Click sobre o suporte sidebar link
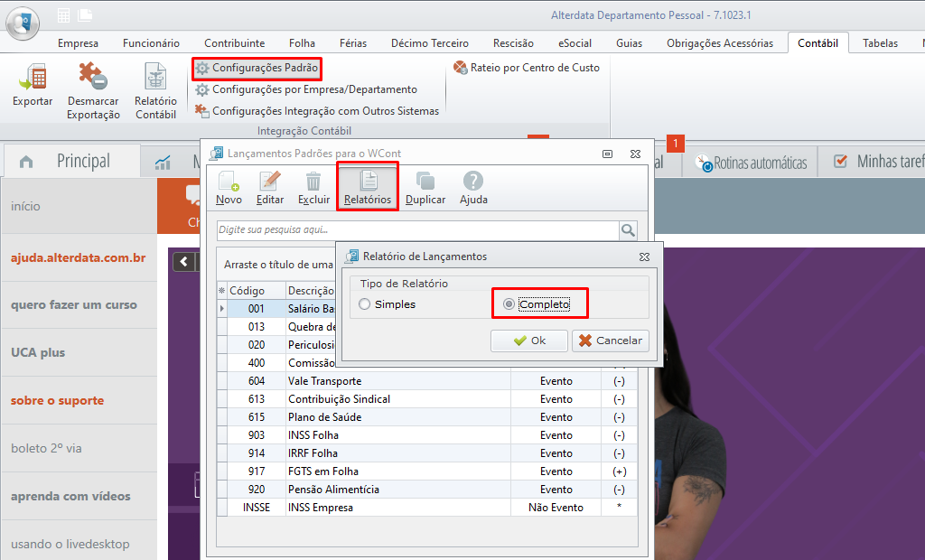This screenshot has width=925, height=560. [57, 401]
